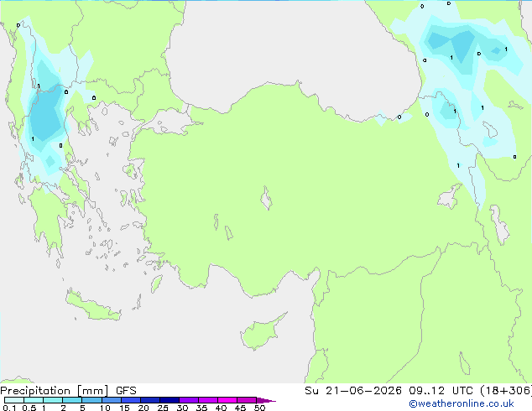Click the island of Crete on map
532x411 pixels.
pyautogui.click(x=93, y=307)
